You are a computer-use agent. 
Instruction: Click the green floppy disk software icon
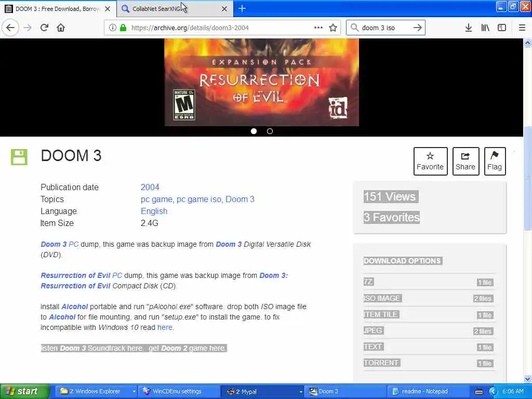(19, 157)
